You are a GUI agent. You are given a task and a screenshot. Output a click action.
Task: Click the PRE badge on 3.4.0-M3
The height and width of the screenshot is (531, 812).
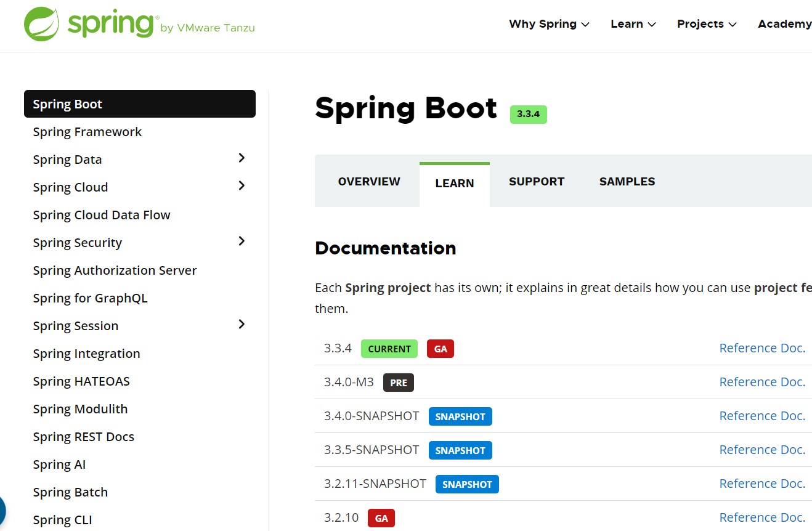click(x=399, y=383)
